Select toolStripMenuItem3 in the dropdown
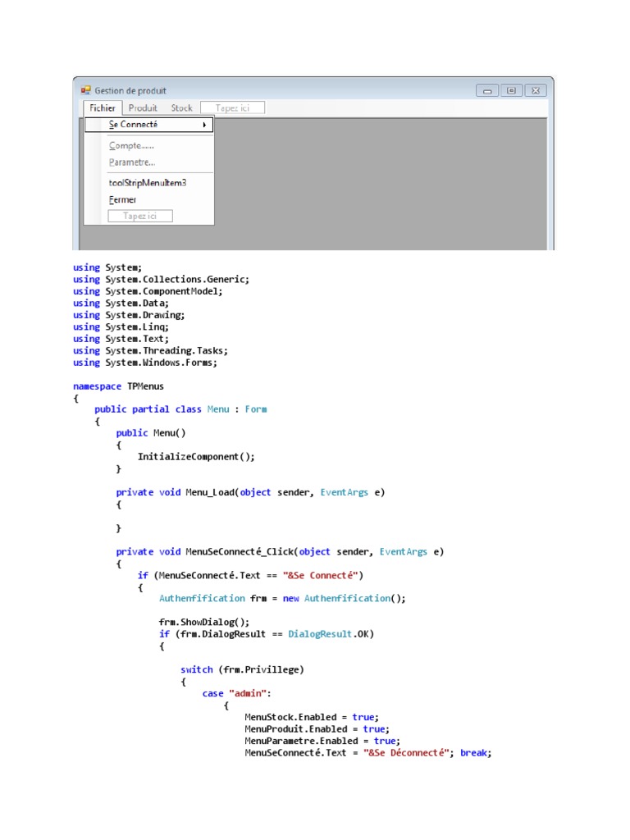This screenshot has height=840, width=630. (148, 183)
